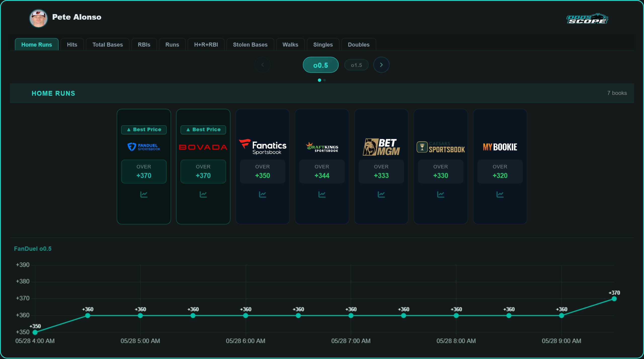Image resolution: width=644 pixels, height=359 pixels.
Task: Open BetMGM card odds chart icon
Action: click(x=381, y=194)
